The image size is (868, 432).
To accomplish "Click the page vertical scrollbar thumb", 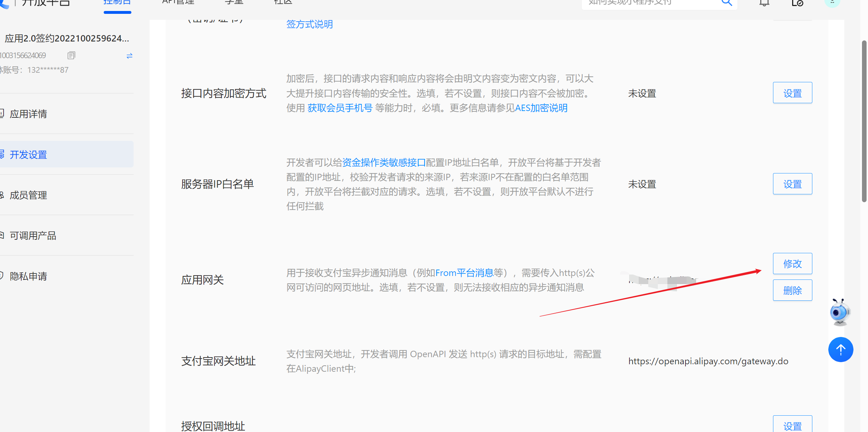I will click(x=864, y=121).
